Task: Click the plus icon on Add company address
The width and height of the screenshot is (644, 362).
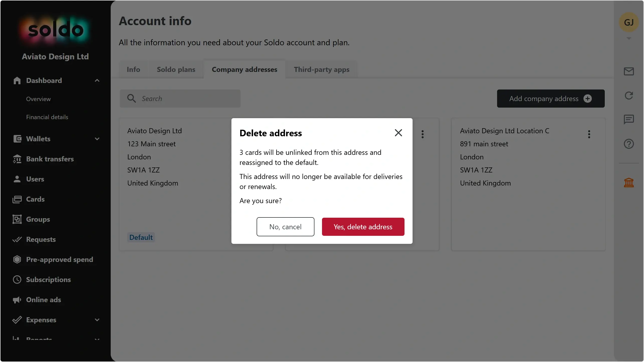Action: 588,99
